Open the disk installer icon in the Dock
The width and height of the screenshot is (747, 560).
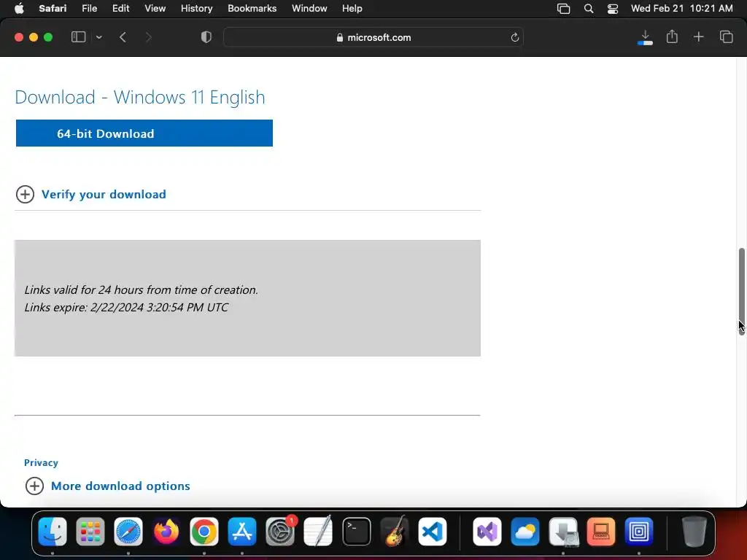point(563,531)
